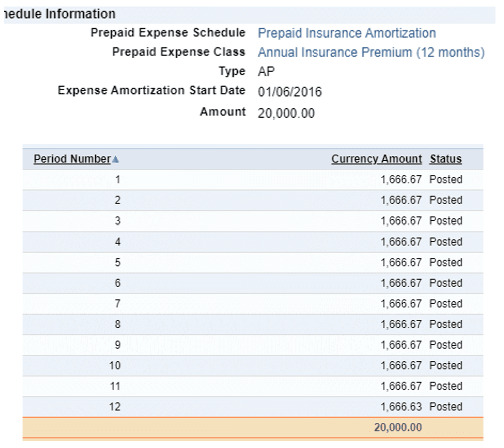Open the Prepaid Insurance Amortization link

click(x=347, y=33)
